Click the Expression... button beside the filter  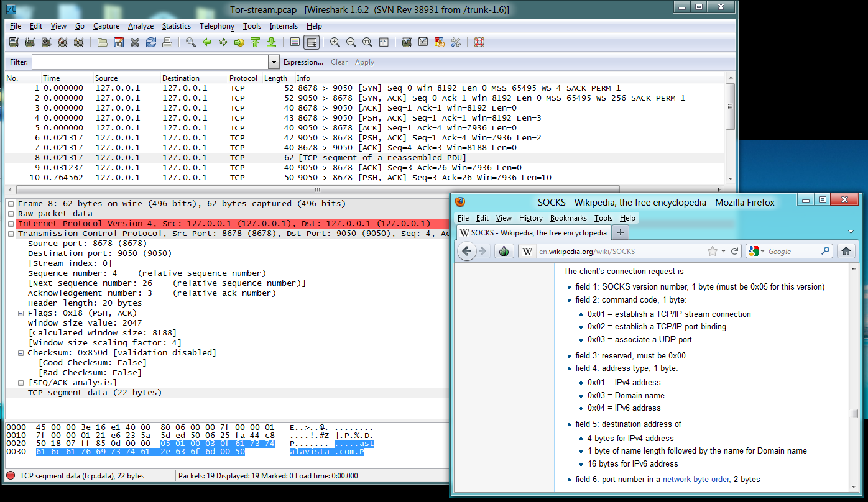(x=303, y=62)
